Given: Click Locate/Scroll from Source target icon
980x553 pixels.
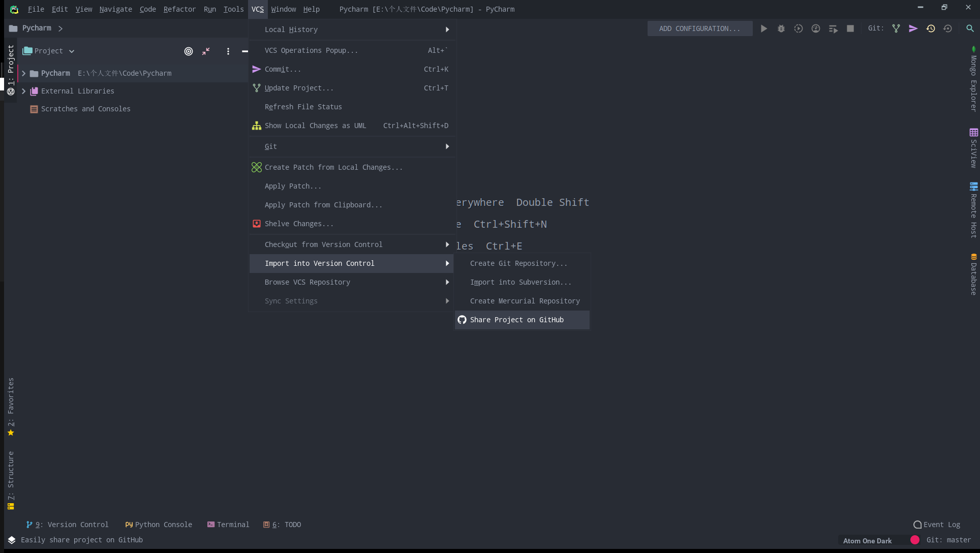Looking at the screenshot, I should point(189,51).
